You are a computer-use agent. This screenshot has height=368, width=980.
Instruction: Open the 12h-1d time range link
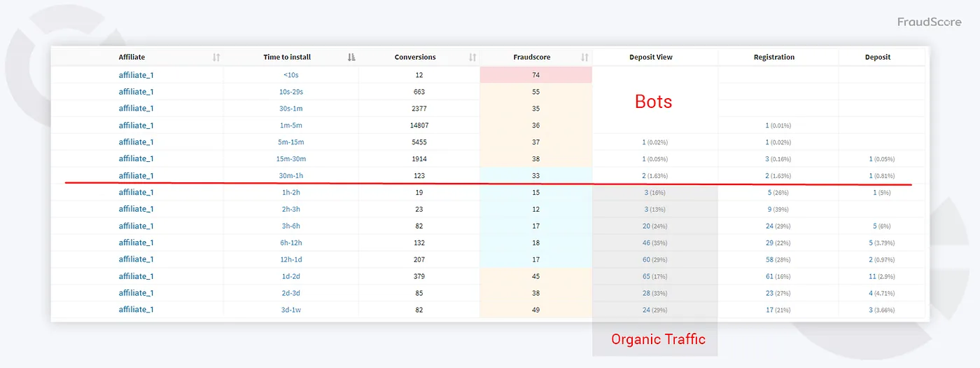click(292, 259)
